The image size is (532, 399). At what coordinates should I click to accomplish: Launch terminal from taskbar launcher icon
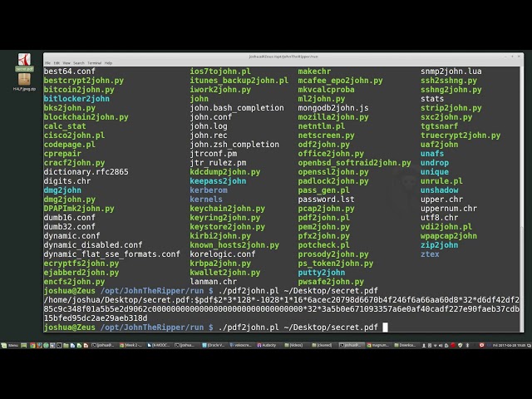59,346
